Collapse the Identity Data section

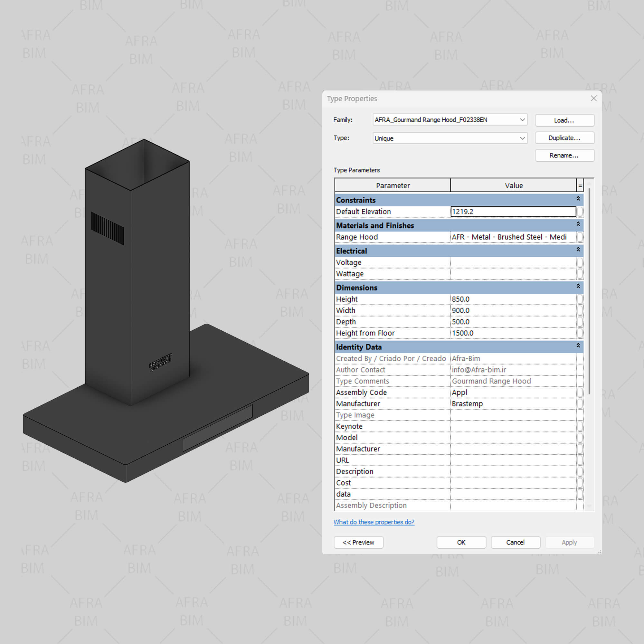[578, 346]
